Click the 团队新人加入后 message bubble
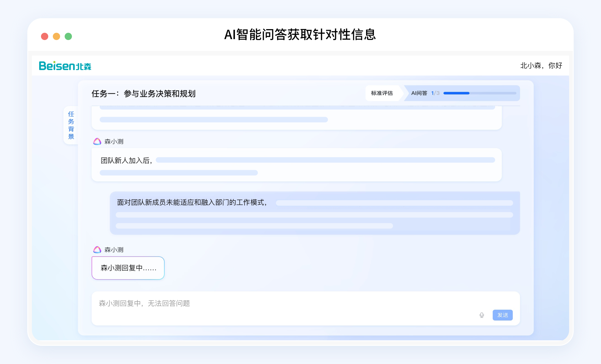The height and width of the screenshot is (364, 601). 296,165
